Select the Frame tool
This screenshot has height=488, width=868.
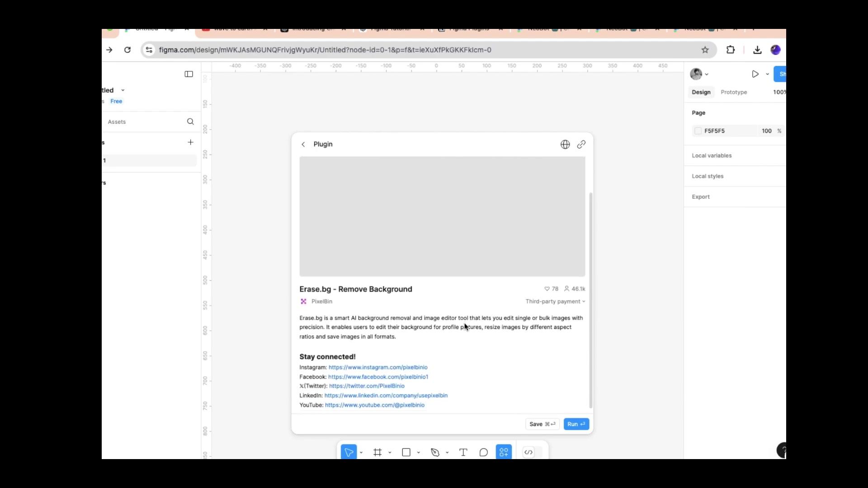pos(378,452)
